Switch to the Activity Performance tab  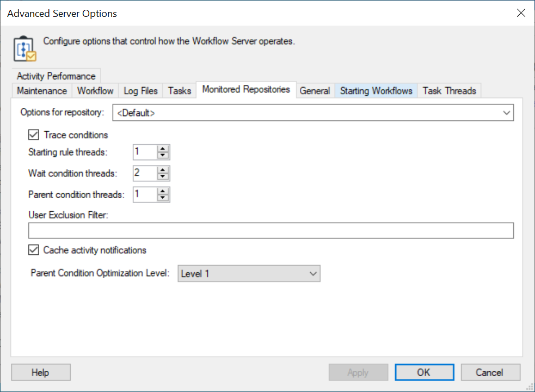tap(56, 76)
